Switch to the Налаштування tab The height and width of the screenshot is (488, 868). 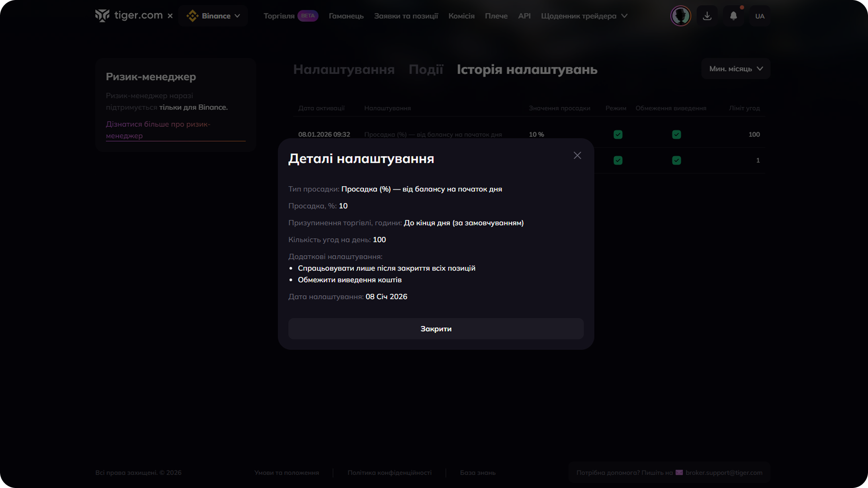(344, 69)
